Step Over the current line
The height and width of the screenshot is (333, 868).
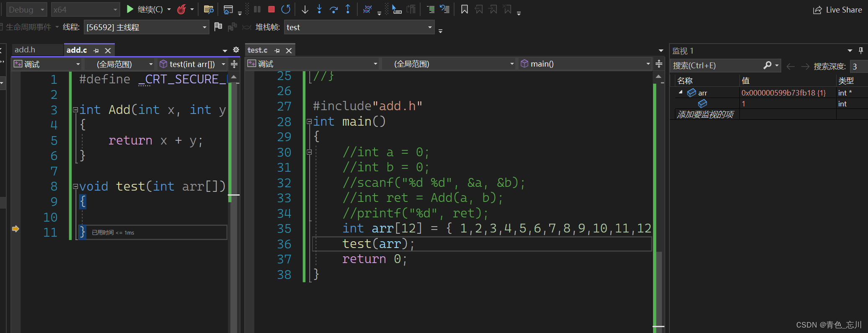[x=333, y=9]
